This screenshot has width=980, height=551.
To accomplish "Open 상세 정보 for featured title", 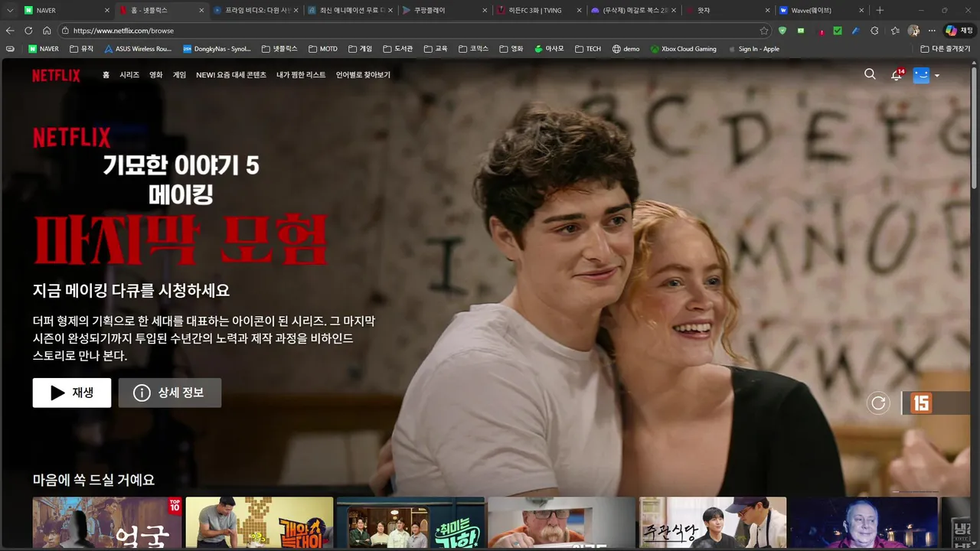I will coord(170,393).
